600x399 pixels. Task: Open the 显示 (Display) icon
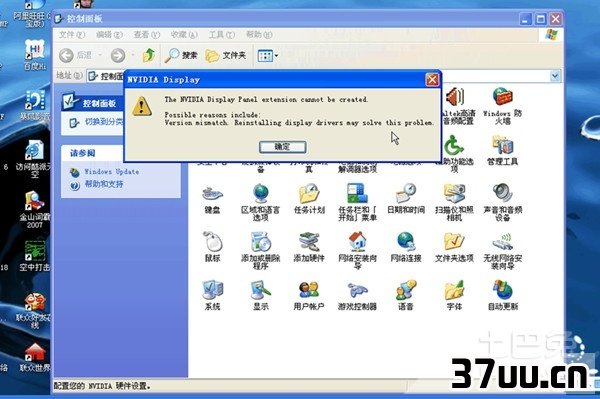(x=261, y=295)
